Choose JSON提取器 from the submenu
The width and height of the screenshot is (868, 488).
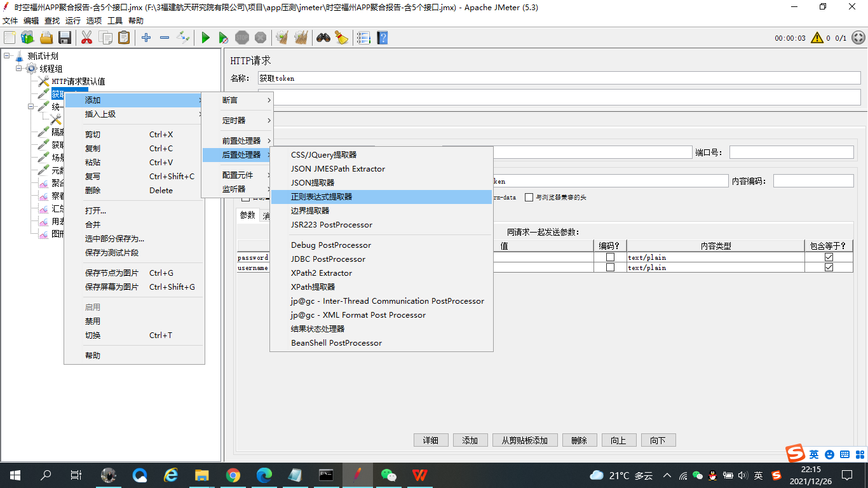click(x=381, y=183)
